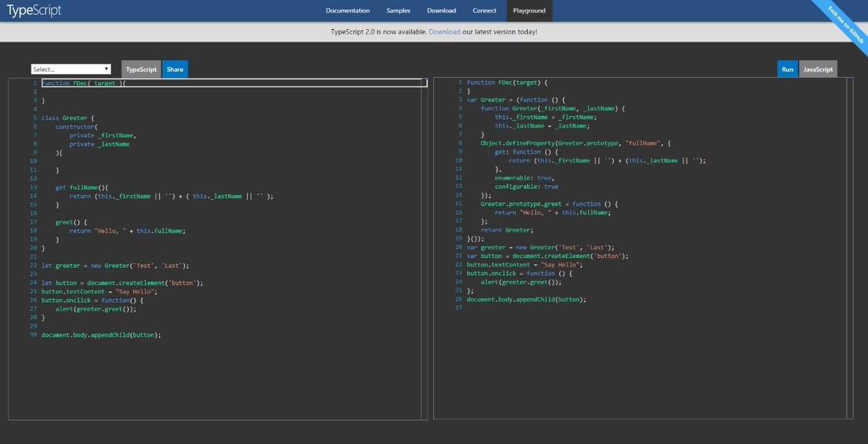The image size is (868, 444).
Task: Click the 'constructor(' line in TypeScript editor
Action: coord(75,127)
